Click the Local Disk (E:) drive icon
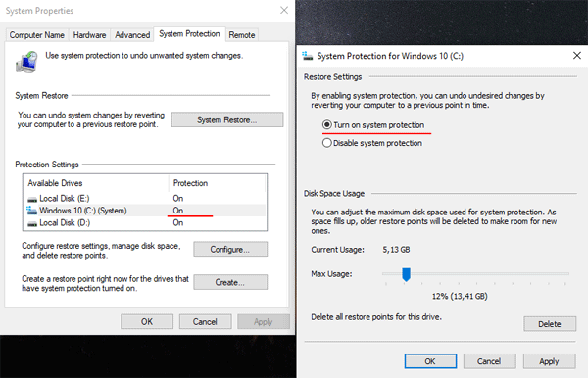The width and height of the screenshot is (588, 378). (32, 199)
